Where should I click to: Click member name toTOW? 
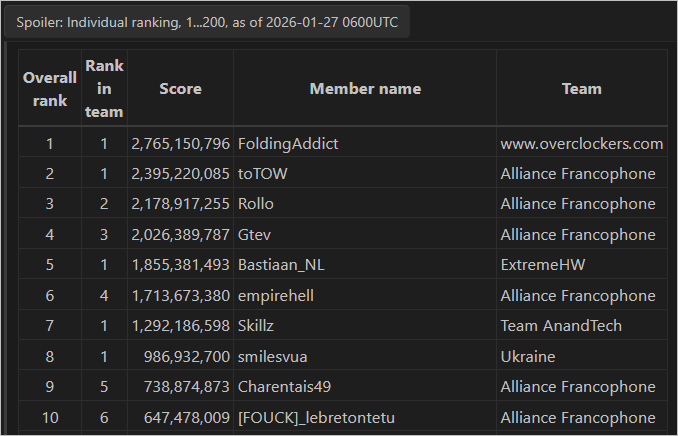(262, 174)
